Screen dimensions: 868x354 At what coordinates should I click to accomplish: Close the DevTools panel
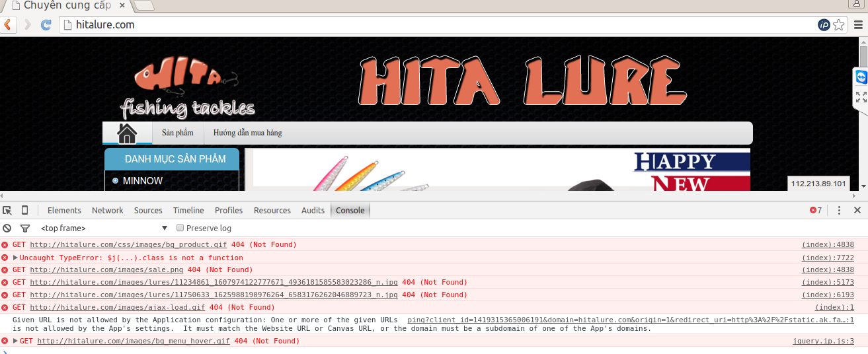[x=857, y=210]
